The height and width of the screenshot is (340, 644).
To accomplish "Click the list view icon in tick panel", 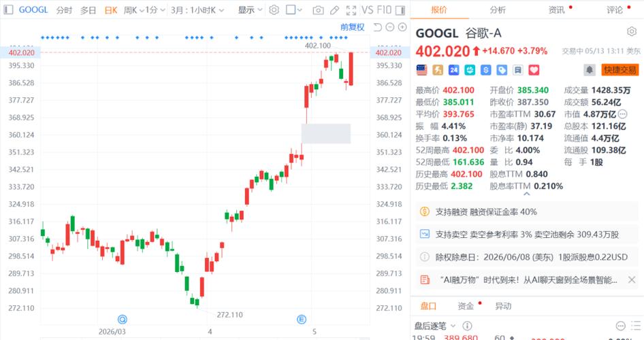I will point(637,326).
